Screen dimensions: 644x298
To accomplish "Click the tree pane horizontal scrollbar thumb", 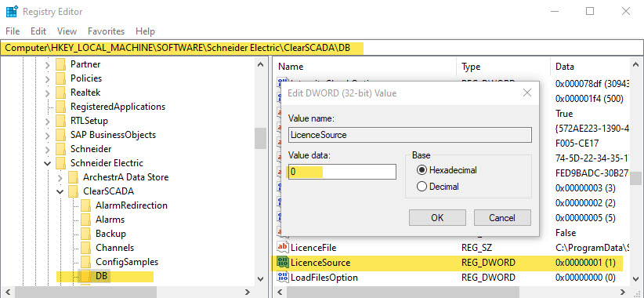I will [x=85, y=293].
